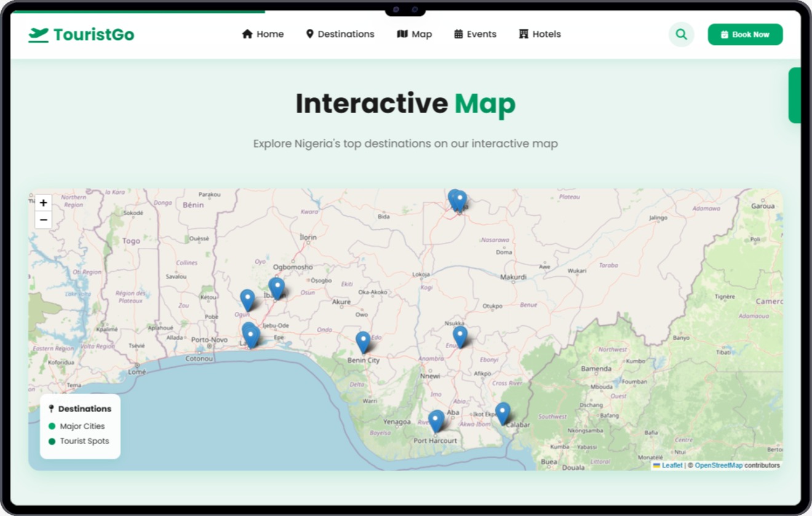This screenshot has height=516, width=812.
Task: Click the location pin icon beside Destinations
Action: pos(309,34)
